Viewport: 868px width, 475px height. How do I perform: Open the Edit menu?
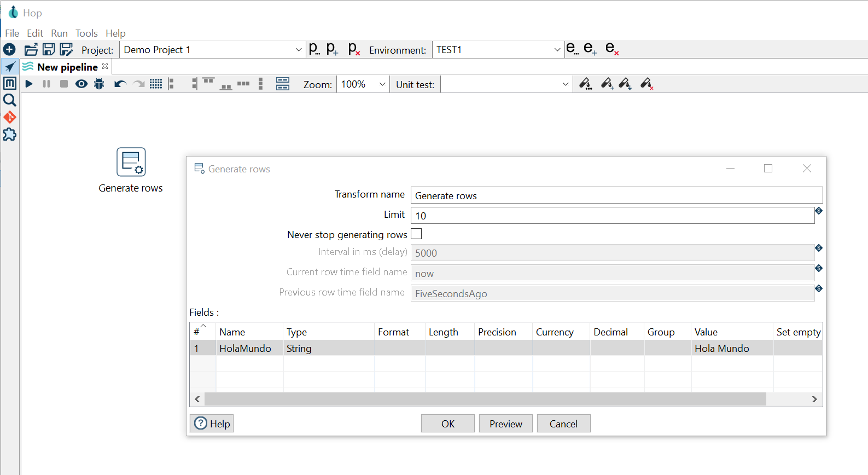pyautogui.click(x=35, y=33)
